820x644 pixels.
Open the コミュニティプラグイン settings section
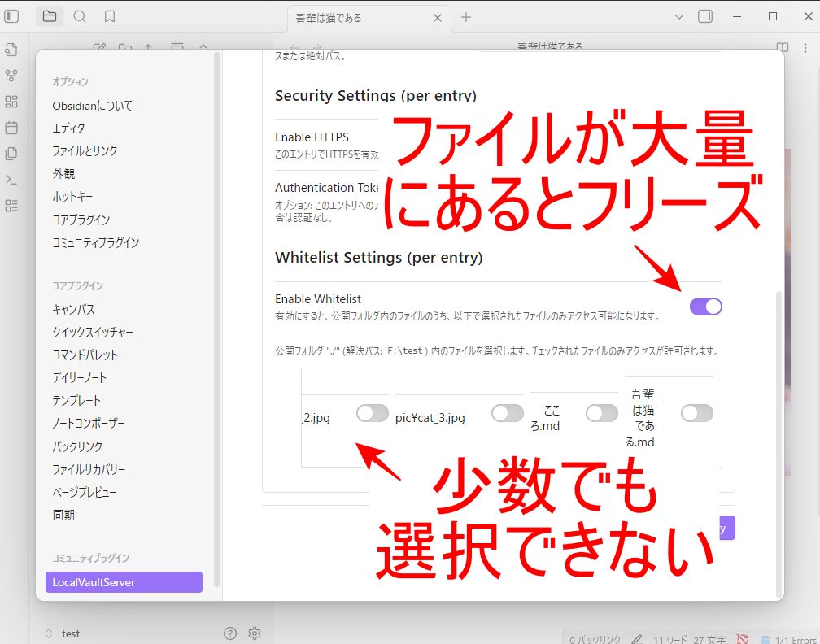95,242
